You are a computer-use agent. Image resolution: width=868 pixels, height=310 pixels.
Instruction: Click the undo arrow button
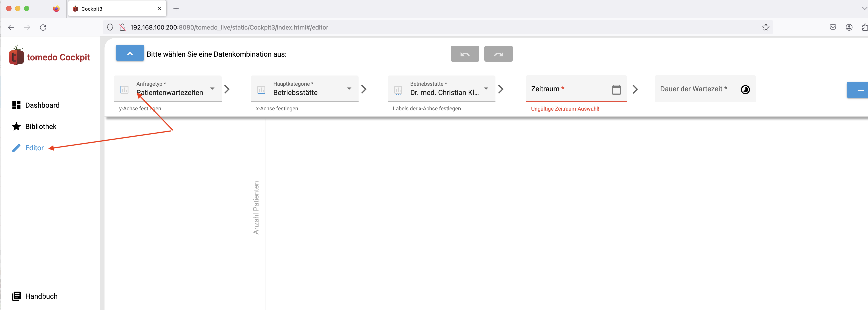tap(465, 54)
